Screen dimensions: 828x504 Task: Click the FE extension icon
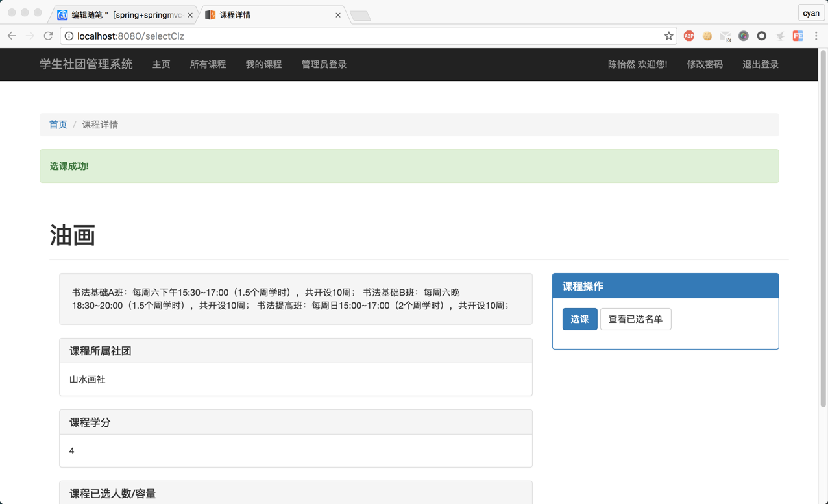point(798,36)
